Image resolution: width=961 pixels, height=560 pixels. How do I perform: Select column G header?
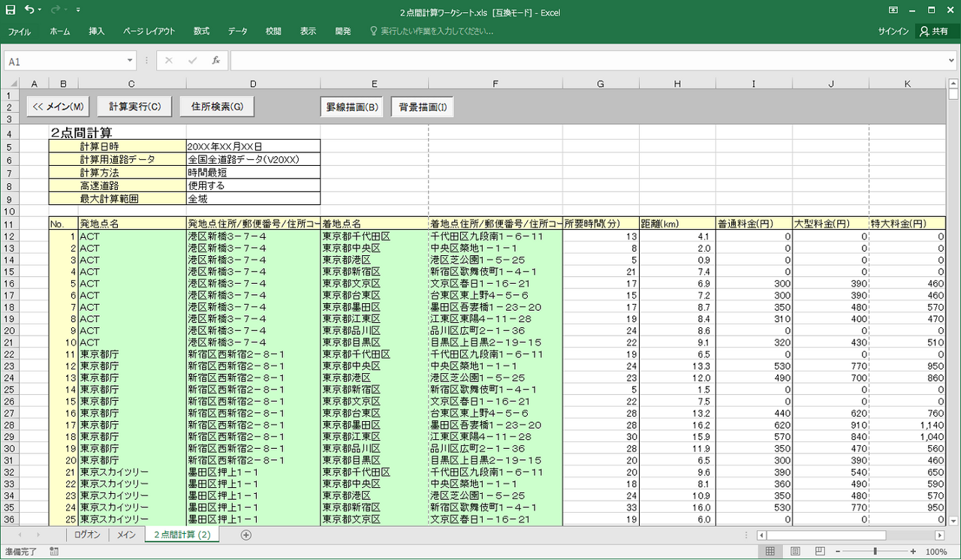pos(601,83)
